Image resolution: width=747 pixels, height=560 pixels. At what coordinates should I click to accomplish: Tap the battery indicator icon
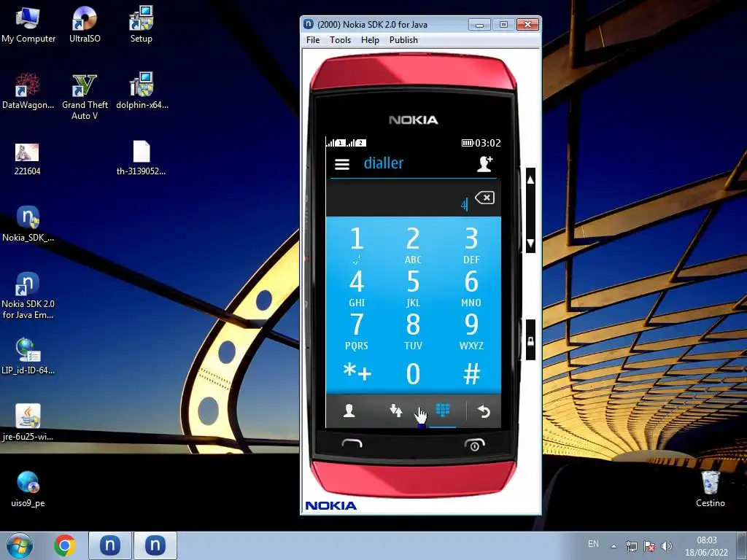(468, 143)
